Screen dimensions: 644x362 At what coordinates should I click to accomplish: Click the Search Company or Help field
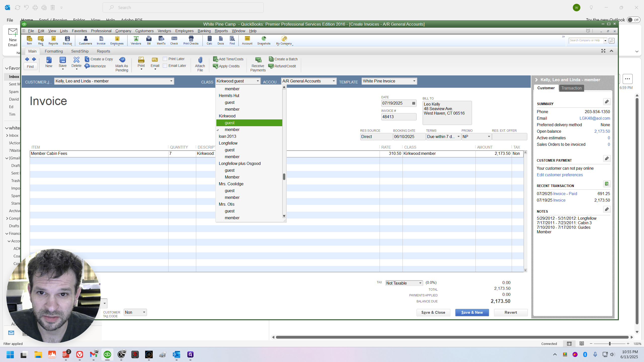586,40
